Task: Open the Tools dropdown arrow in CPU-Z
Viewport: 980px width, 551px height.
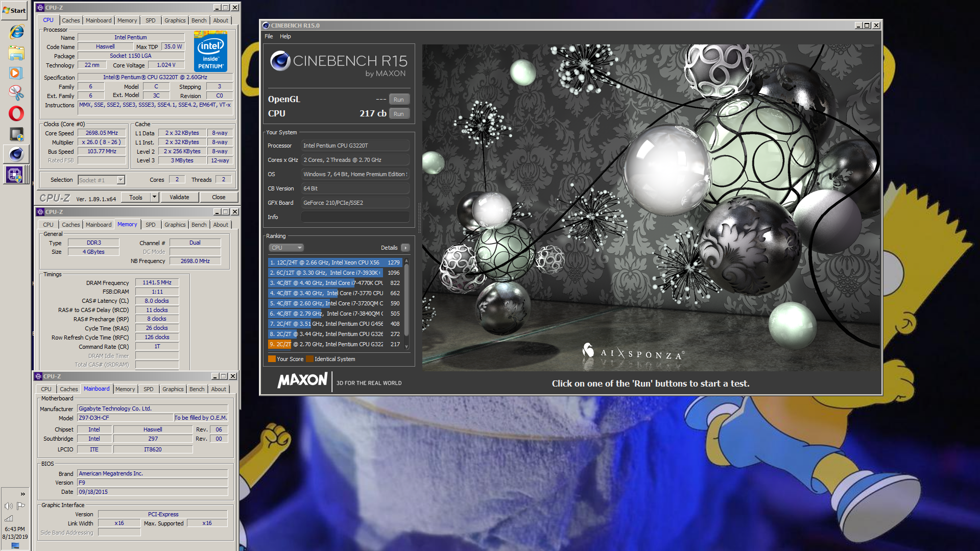Action: point(154,197)
